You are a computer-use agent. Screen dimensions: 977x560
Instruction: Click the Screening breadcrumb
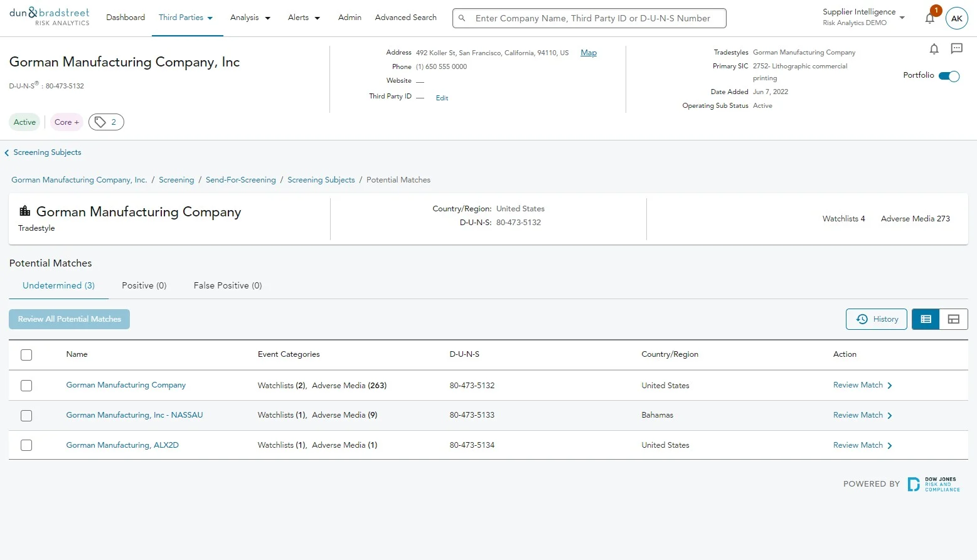point(176,180)
